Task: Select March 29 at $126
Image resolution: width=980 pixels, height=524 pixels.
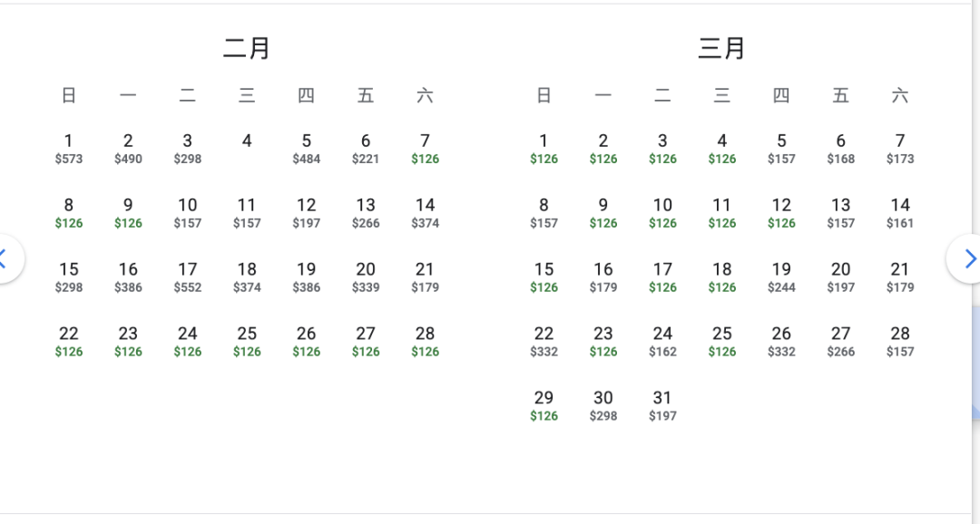Action: tap(544, 406)
